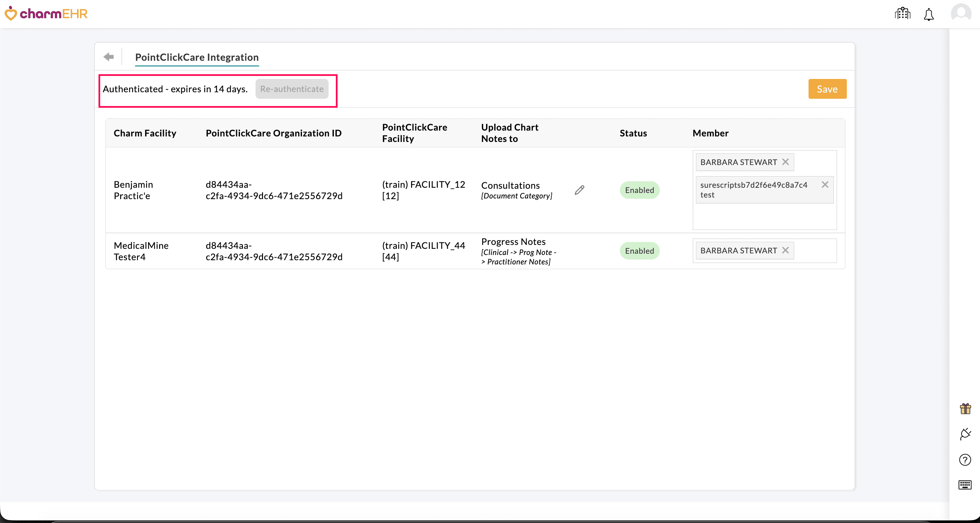980x523 pixels.
Task: Select the Benjamin Practic'e facility cell
Action: 133,190
